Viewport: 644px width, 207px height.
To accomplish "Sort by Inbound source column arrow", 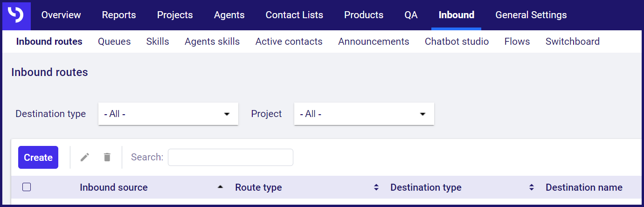I will (x=221, y=187).
